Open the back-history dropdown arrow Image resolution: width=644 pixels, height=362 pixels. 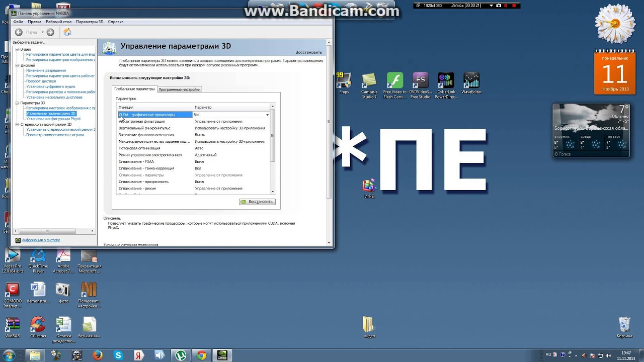(43, 32)
